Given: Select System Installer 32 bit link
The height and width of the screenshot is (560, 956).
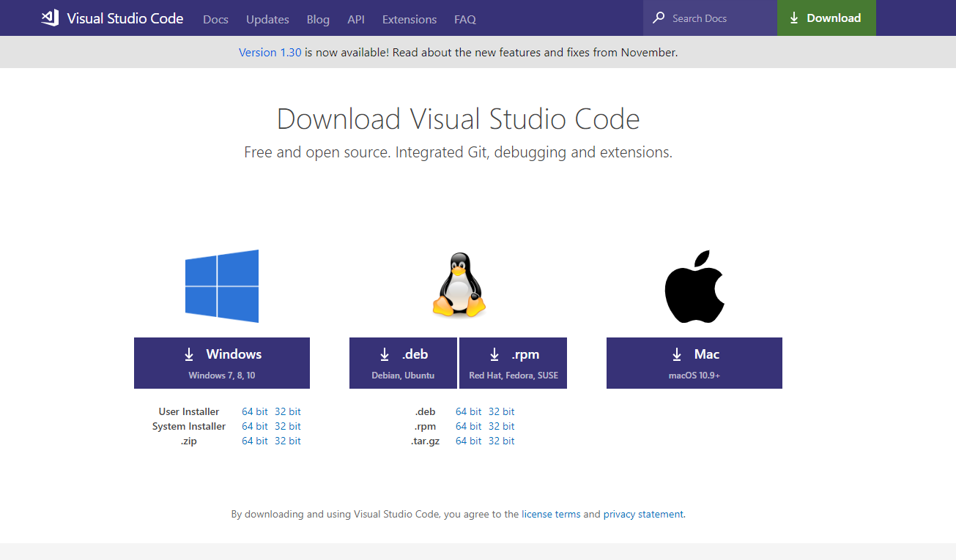Looking at the screenshot, I should coord(288,426).
